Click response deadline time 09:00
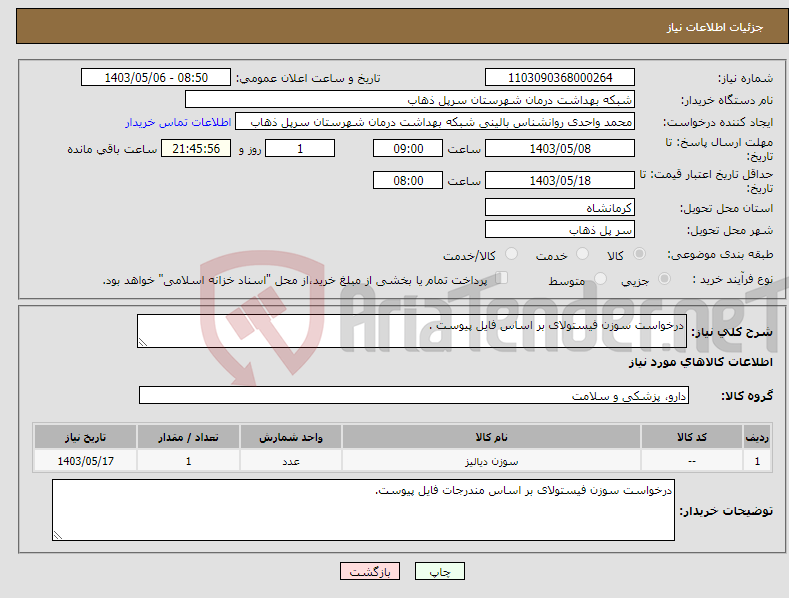789x598 pixels. click(408, 148)
